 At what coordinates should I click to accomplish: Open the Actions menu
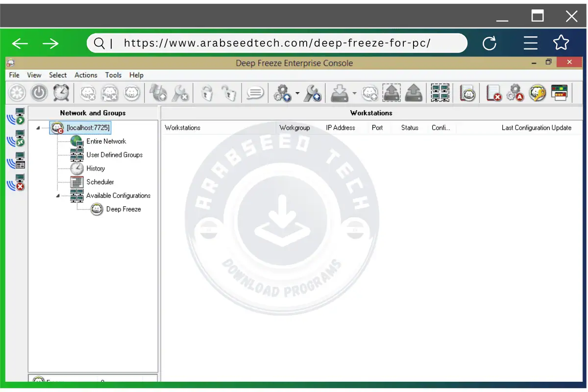pyautogui.click(x=86, y=75)
